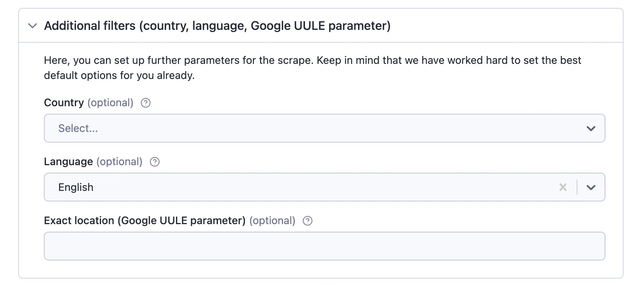Open help icon next to Language
The width and height of the screenshot is (644, 285).
pos(155,162)
